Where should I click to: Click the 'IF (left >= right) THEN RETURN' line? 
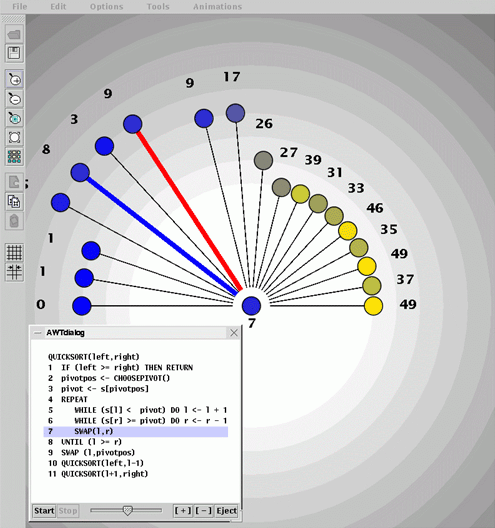tap(127, 367)
